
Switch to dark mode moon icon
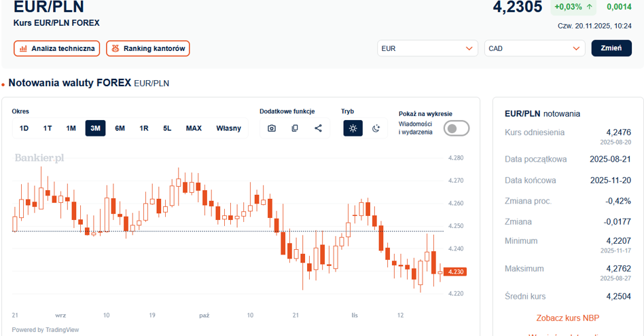376,128
